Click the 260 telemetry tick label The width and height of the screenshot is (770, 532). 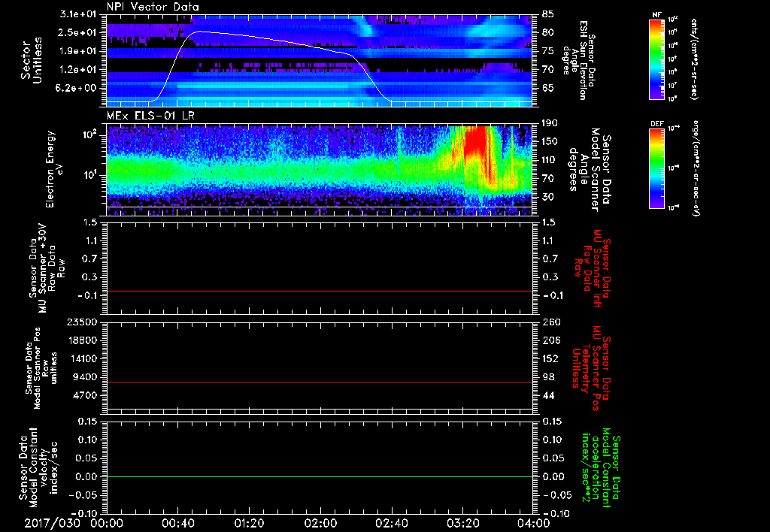tap(551, 322)
